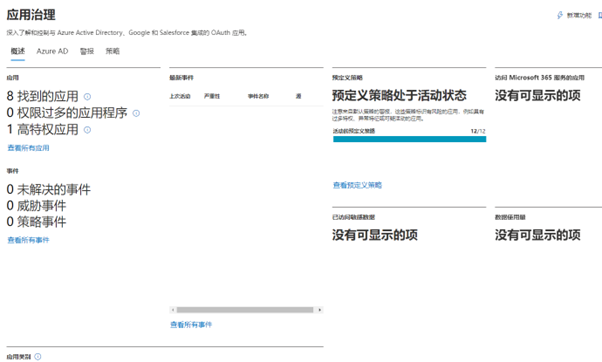Select the '0 未解决的事件' count

tap(48, 189)
